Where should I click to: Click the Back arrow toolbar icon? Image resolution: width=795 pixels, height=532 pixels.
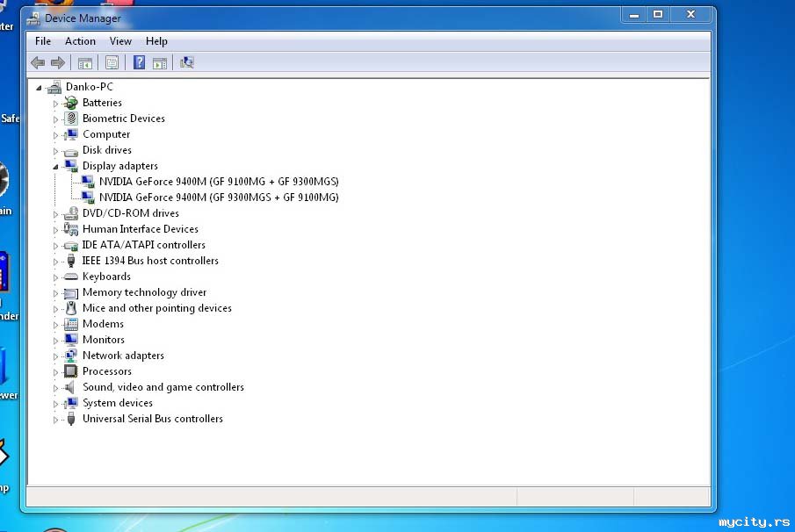(x=38, y=63)
